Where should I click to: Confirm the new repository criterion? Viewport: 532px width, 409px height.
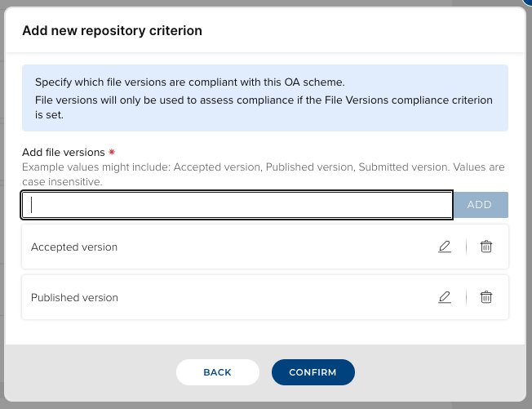coord(313,372)
